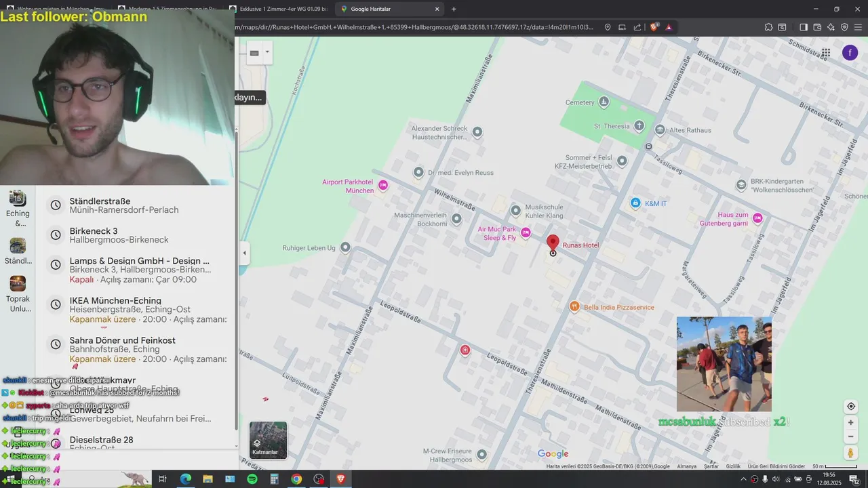Zoom out on the map

pyautogui.click(x=850, y=436)
